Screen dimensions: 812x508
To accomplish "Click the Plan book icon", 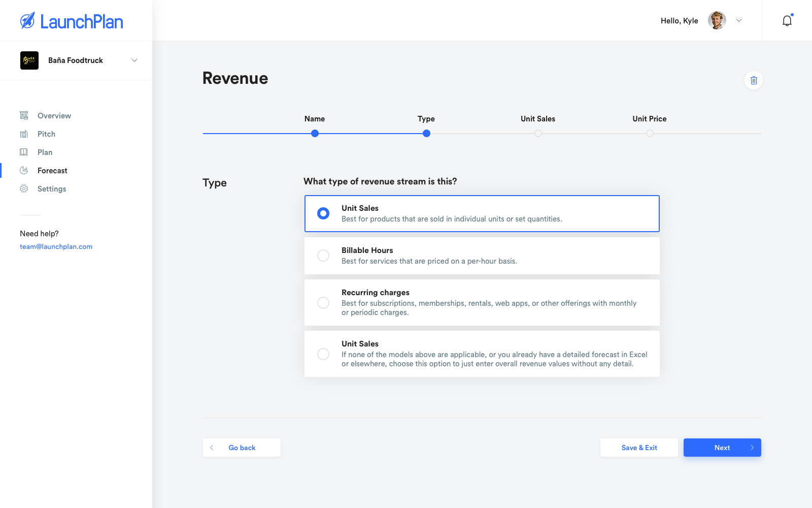I will pos(24,152).
